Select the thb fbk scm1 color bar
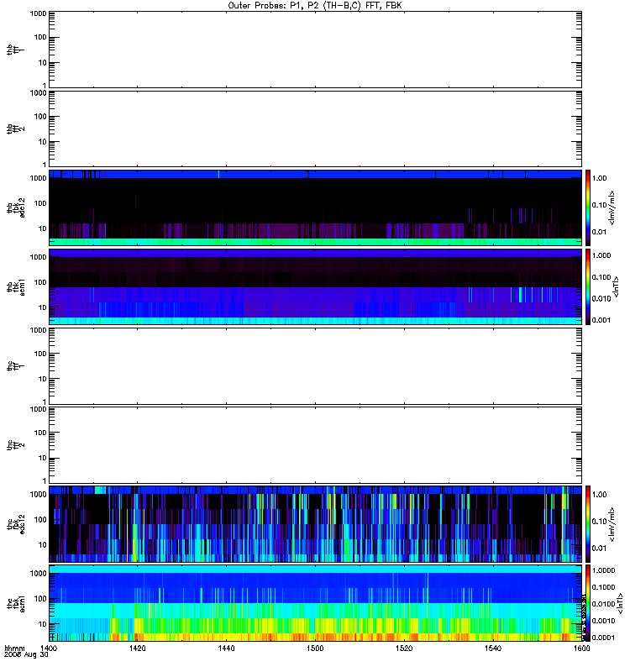 click(x=588, y=286)
